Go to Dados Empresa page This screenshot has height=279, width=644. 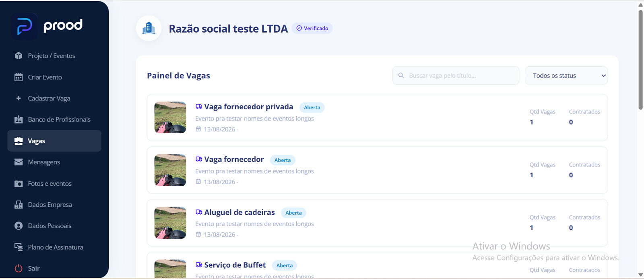point(54,204)
